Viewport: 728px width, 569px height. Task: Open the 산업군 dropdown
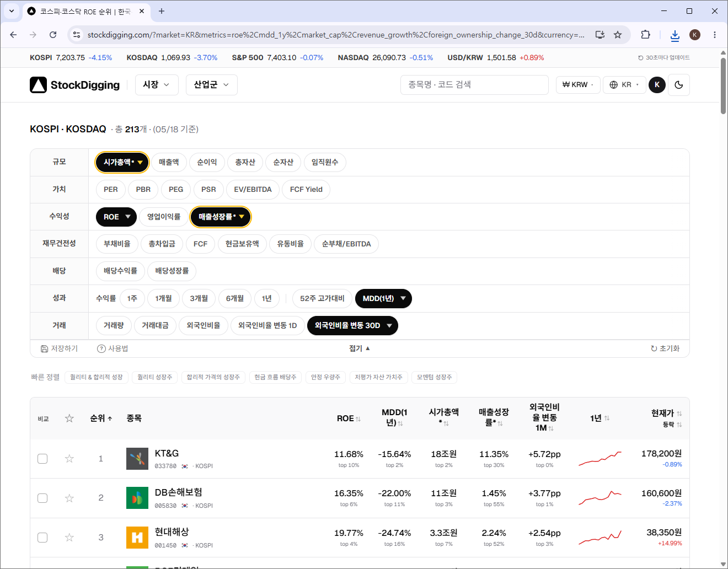212,85
